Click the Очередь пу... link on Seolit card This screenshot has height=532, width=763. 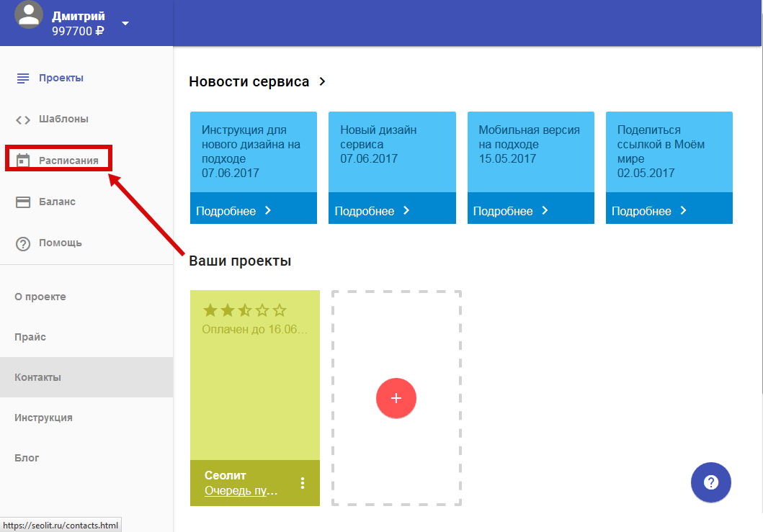[x=241, y=491]
